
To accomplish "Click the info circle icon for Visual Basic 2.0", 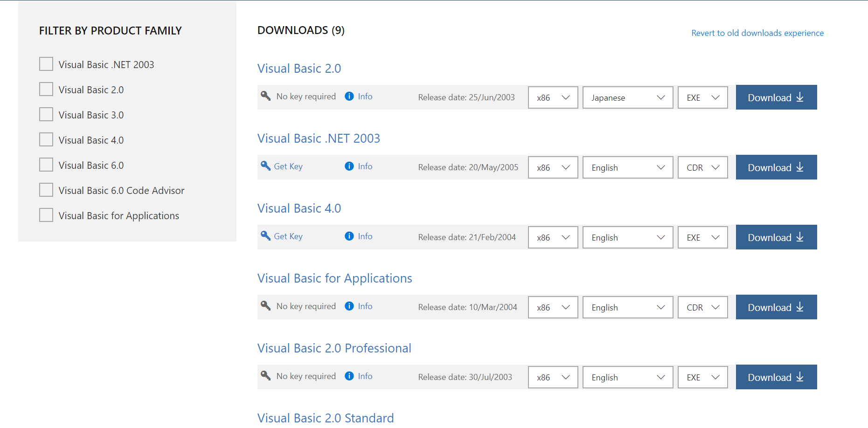I will click(x=349, y=96).
